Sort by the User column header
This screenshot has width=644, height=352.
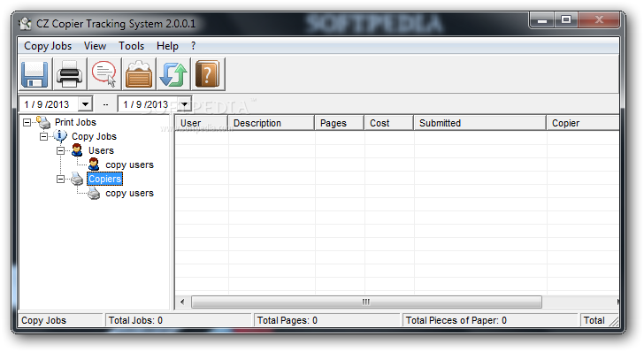(x=202, y=123)
